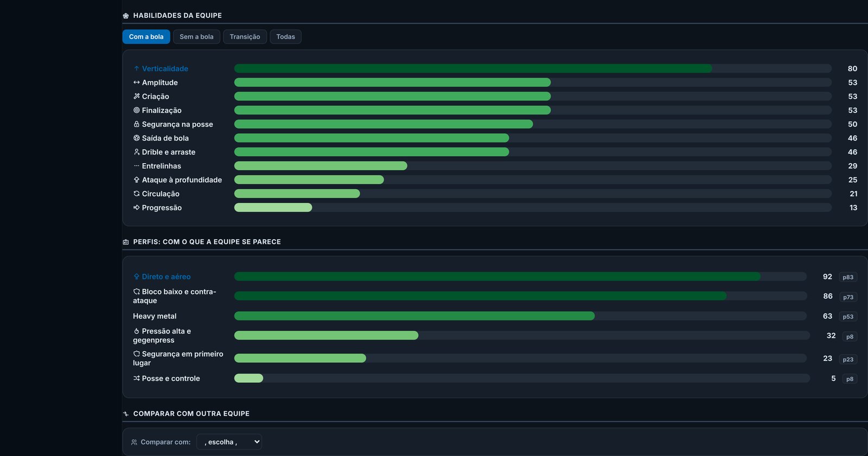Click the Direto e aéreo profile label
868x456 pixels.
[x=166, y=277]
